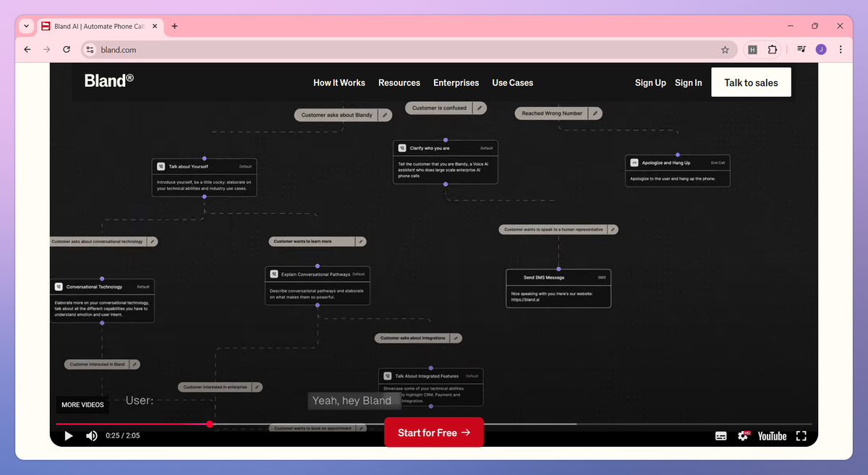The width and height of the screenshot is (868, 475).
Task: Click Talk About Integrated Features node icon
Action: pos(388,376)
